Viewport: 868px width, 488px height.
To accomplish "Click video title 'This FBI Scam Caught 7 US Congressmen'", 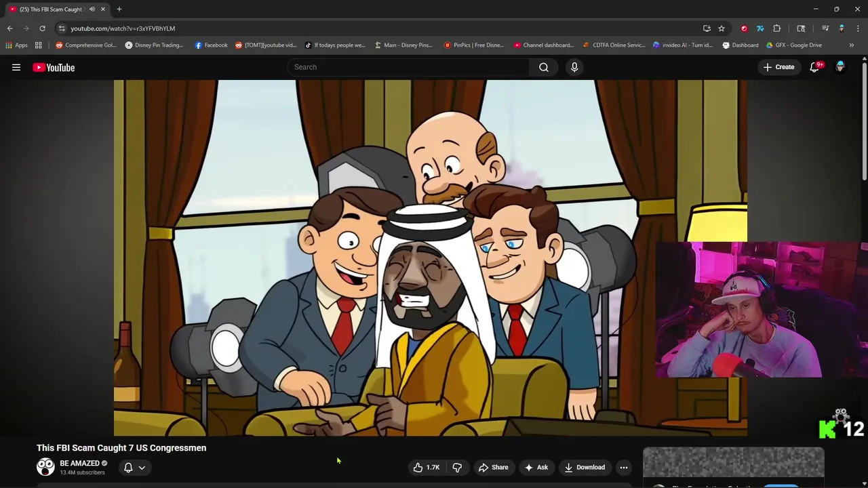I will 121,448.
